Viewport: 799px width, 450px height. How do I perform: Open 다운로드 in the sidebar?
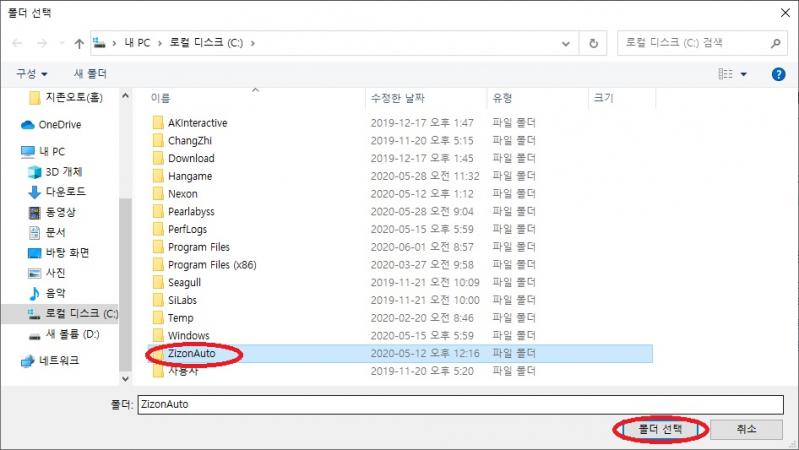66,191
